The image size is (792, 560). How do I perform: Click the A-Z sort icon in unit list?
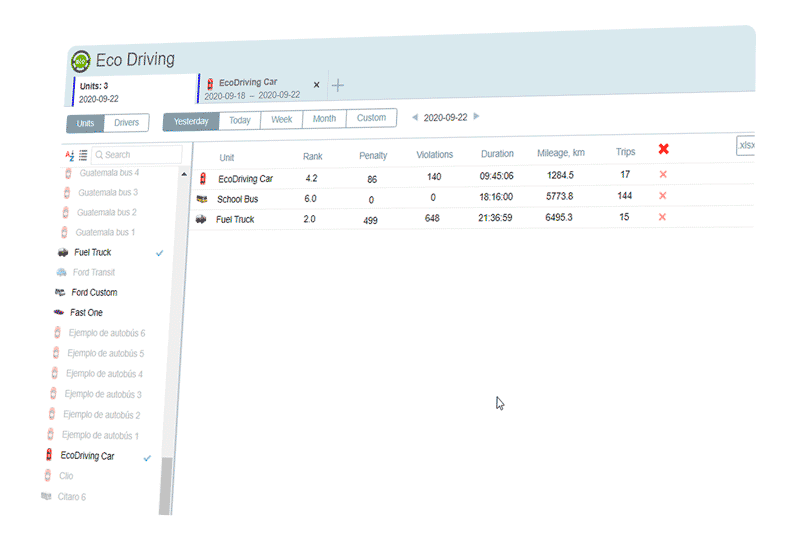click(70, 155)
